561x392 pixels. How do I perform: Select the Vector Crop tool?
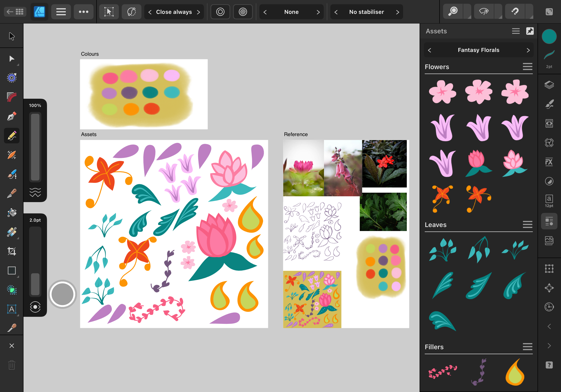click(x=12, y=251)
